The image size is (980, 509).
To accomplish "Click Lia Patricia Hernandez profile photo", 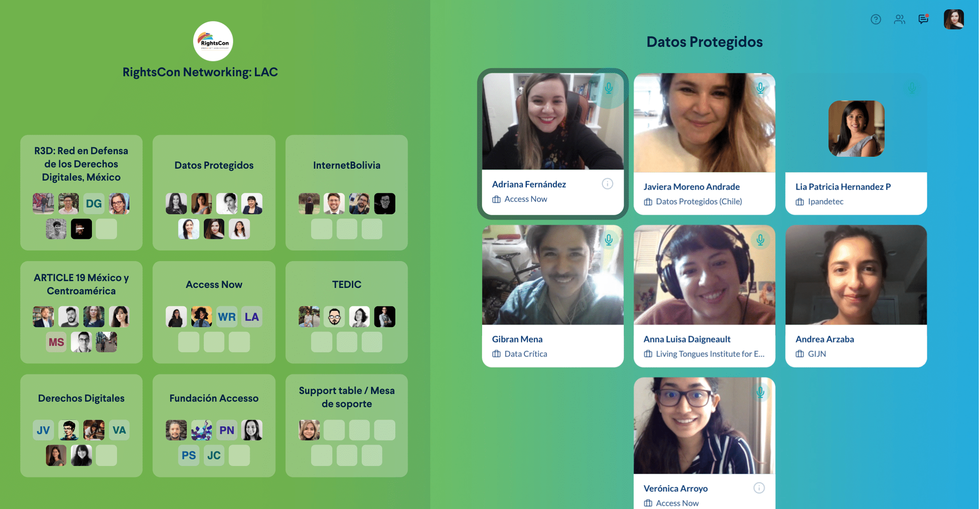I will [856, 129].
